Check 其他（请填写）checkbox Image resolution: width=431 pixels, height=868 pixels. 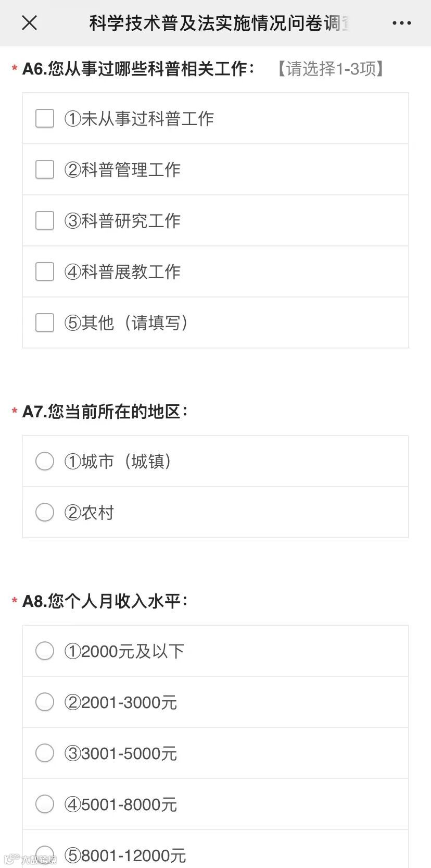pyautogui.click(x=45, y=323)
